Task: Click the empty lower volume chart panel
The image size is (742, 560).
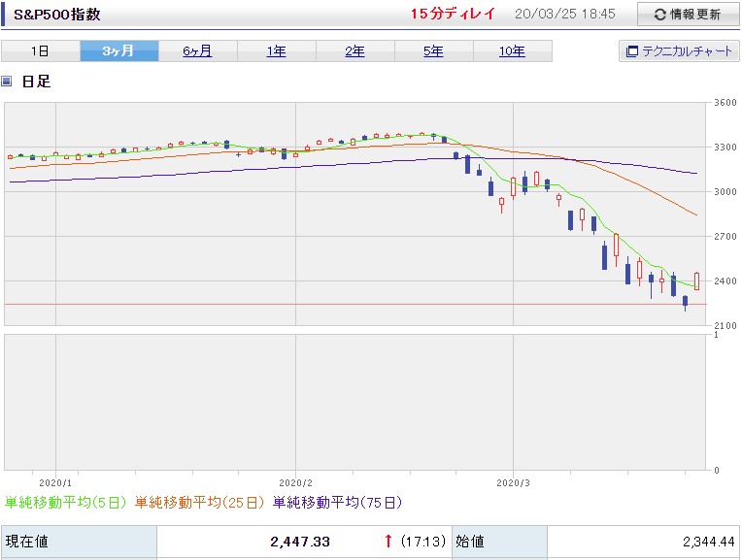Action: 354,402
